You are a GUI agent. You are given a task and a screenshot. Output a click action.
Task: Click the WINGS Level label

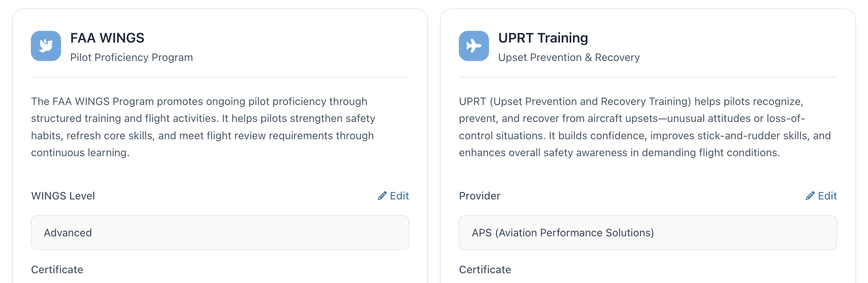[63, 196]
